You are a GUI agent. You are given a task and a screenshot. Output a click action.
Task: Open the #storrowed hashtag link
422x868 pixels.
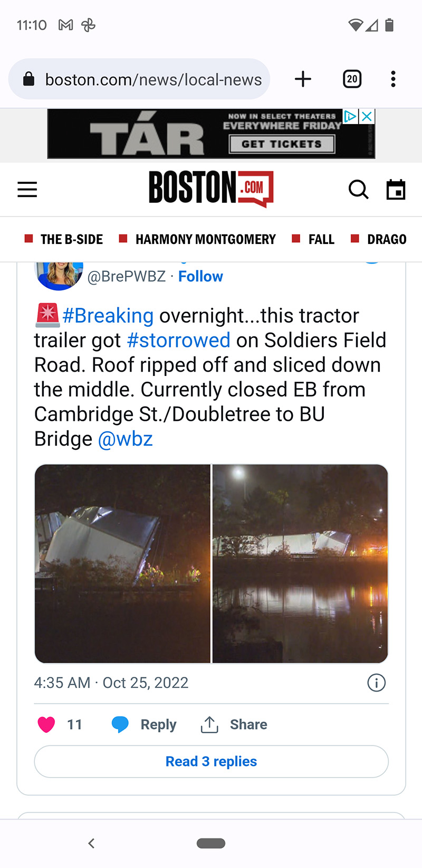click(x=178, y=340)
